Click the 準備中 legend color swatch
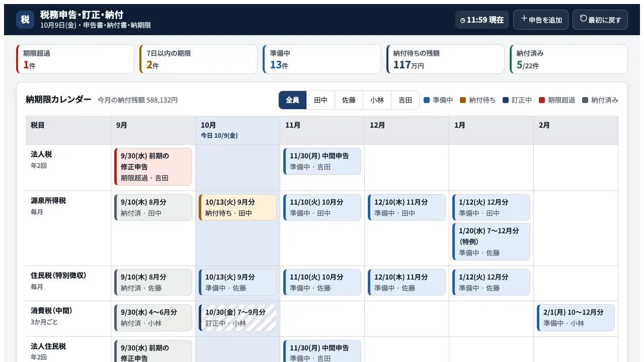This screenshot has width=644, height=362. pos(427,100)
